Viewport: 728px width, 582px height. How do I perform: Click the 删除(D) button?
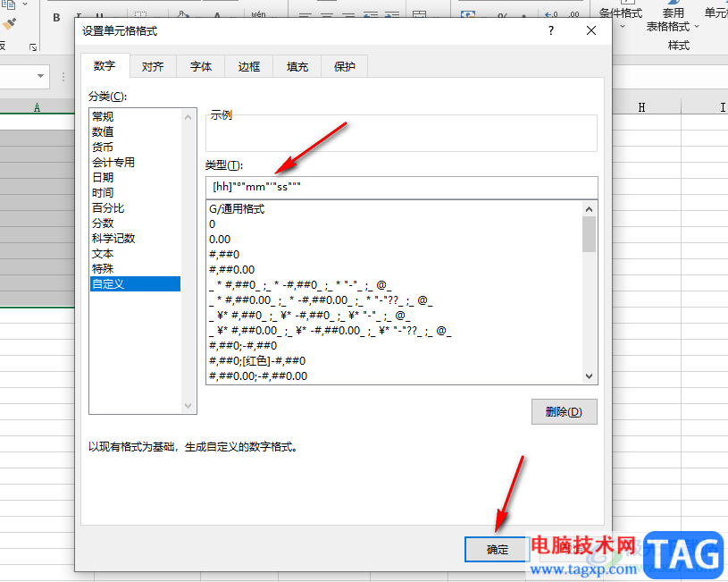coord(565,412)
